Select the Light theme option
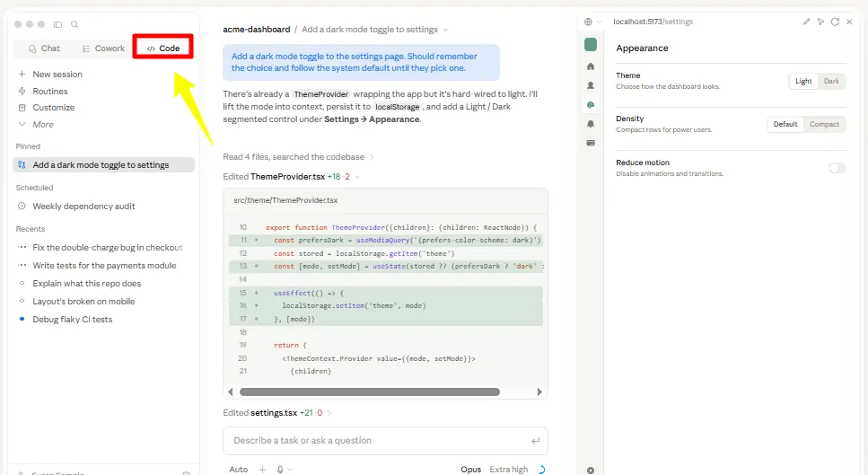This screenshot has width=868, height=475. tap(803, 81)
